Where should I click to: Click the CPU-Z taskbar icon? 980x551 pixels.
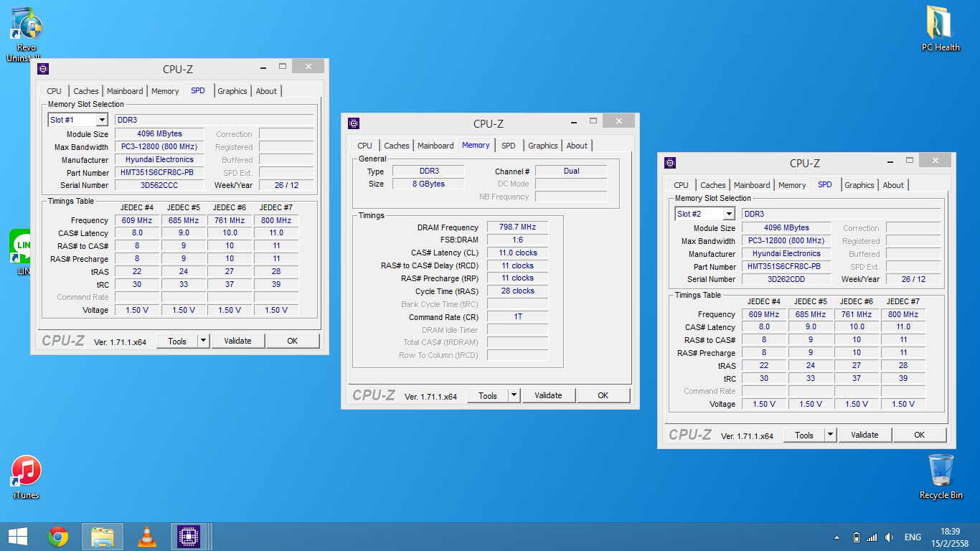pyautogui.click(x=189, y=537)
